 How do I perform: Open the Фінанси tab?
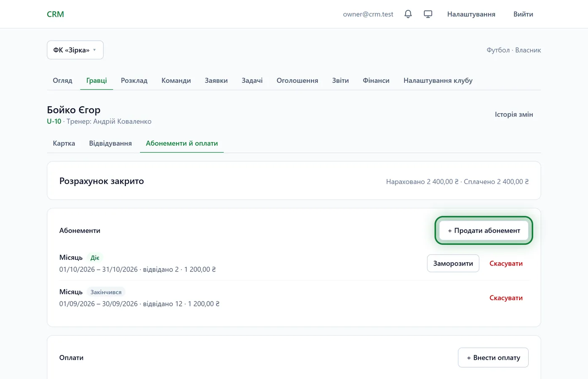pos(376,80)
